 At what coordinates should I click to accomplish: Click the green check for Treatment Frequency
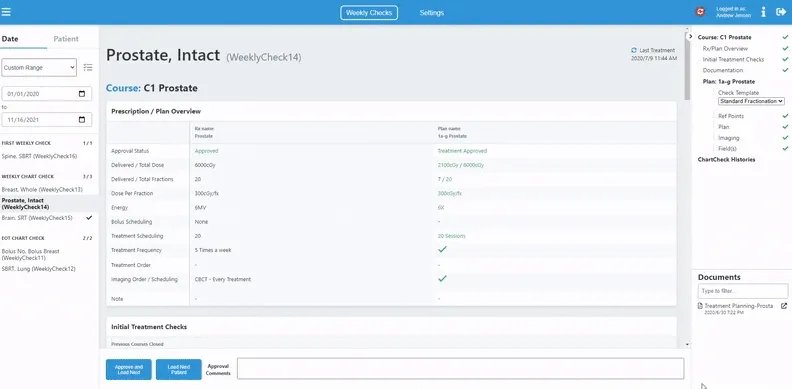tap(442, 250)
